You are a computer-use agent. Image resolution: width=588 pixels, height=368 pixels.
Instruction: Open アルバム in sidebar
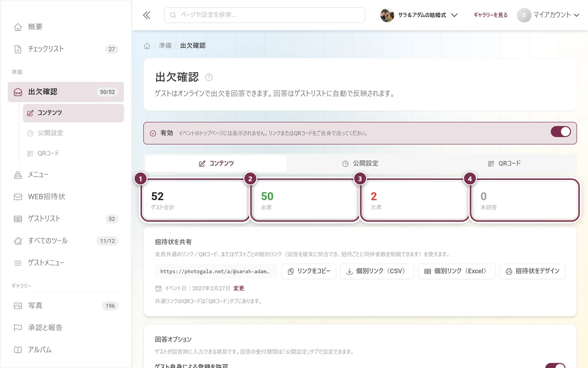coord(66,350)
